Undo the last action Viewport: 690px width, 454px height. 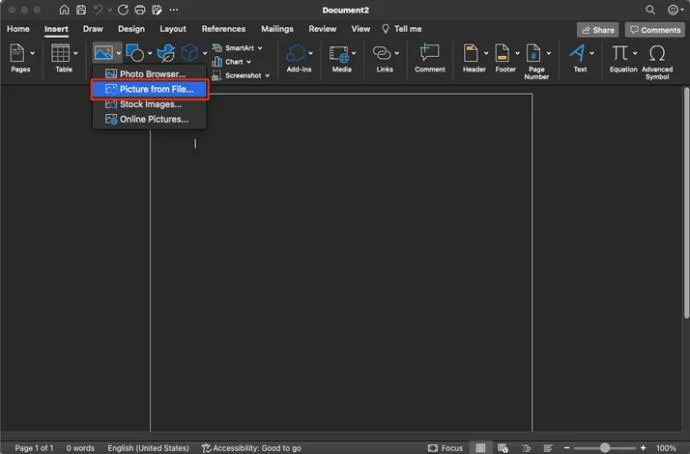pos(98,10)
